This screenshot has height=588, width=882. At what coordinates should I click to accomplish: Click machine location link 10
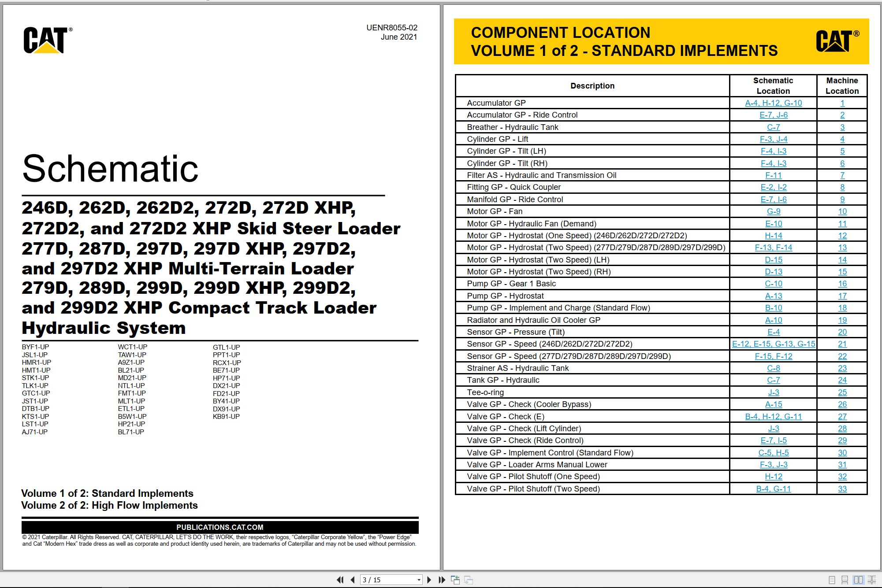point(842,211)
